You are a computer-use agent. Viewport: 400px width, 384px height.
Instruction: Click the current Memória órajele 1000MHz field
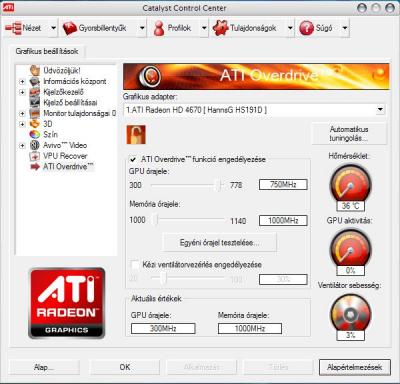250,328
